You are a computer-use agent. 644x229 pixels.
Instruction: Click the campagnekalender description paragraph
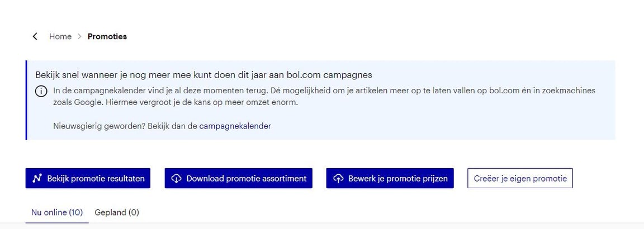tap(324, 96)
